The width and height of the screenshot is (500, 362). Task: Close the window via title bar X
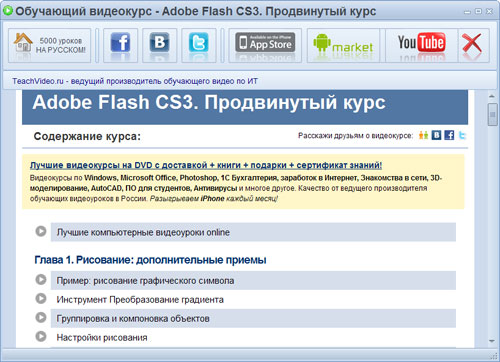point(489,12)
